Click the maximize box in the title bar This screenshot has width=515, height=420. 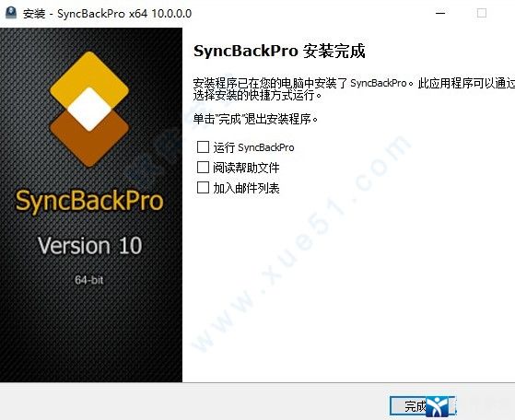pyautogui.click(x=482, y=14)
